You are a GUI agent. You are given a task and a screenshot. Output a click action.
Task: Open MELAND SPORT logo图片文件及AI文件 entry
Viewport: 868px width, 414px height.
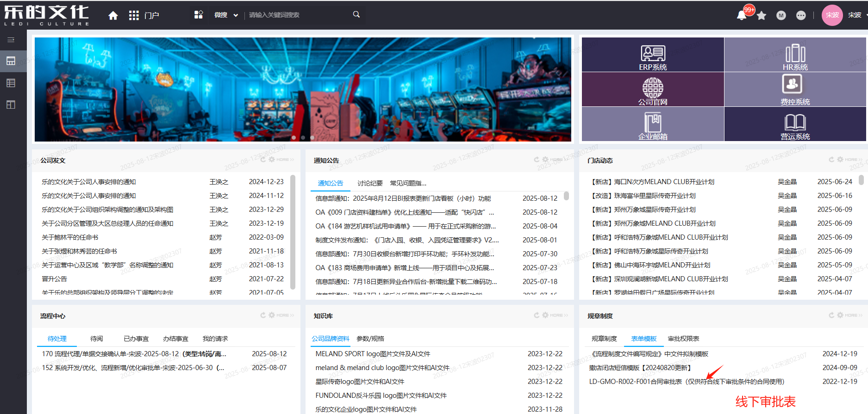(373, 354)
